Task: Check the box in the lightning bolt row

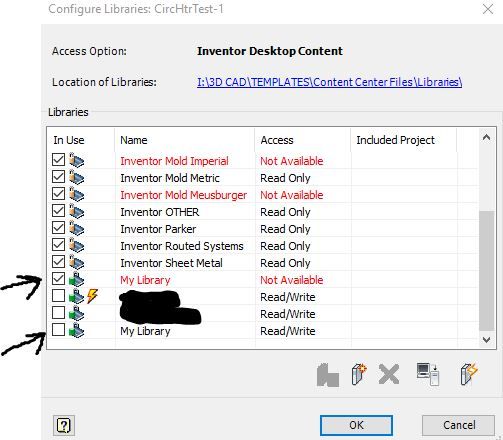Action: point(58,296)
